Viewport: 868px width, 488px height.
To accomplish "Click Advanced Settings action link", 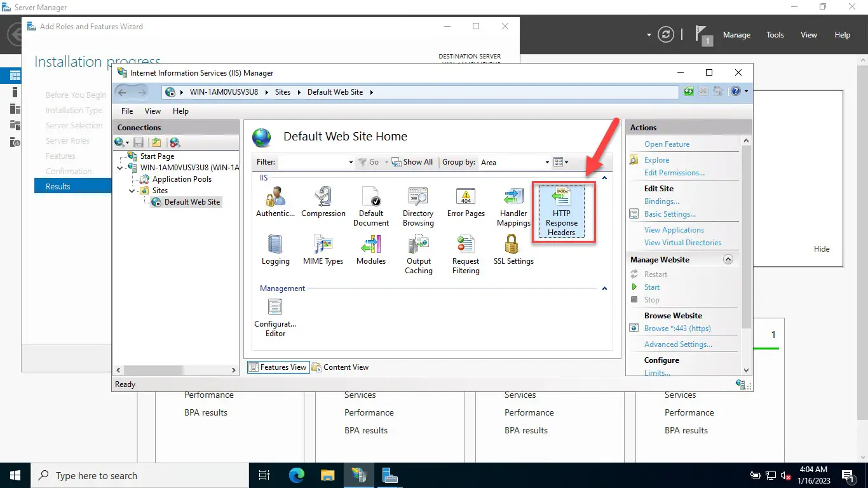I will 678,344.
